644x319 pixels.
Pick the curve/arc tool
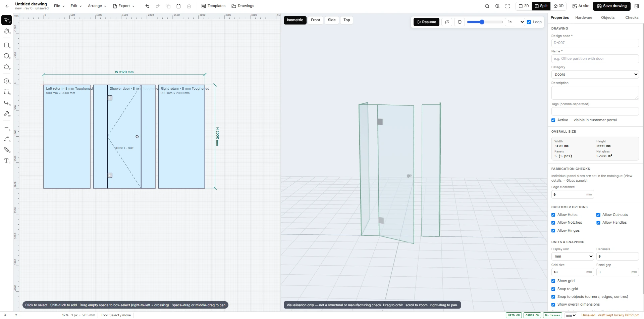point(6,139)
